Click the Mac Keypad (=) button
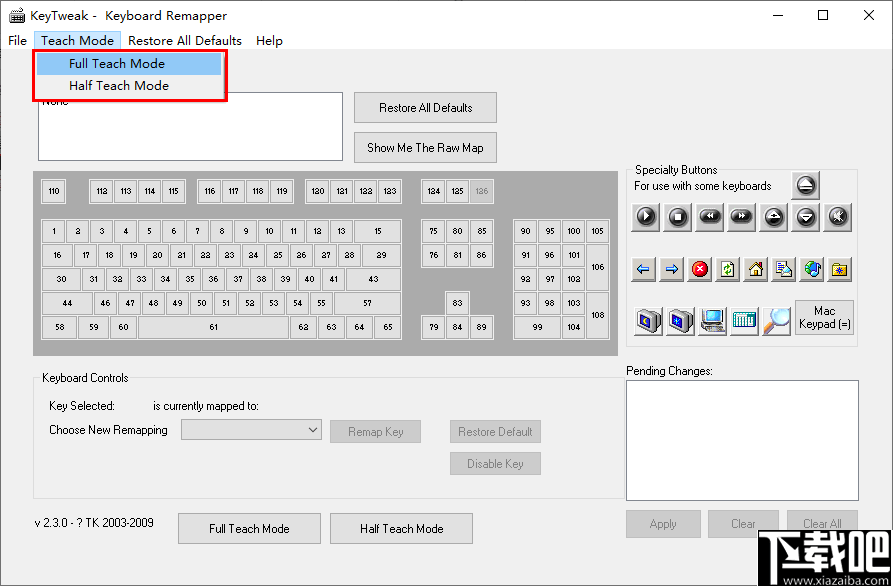 click(825, 318)
